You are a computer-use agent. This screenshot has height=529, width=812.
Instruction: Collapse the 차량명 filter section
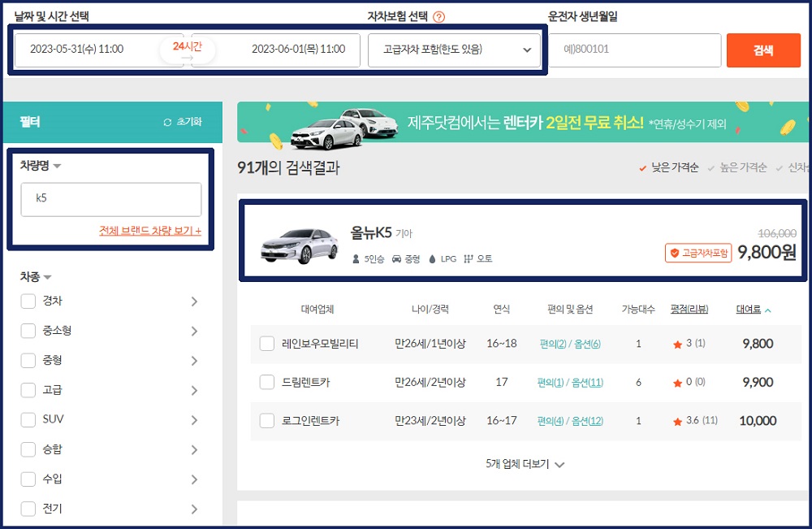coord(57,167)
